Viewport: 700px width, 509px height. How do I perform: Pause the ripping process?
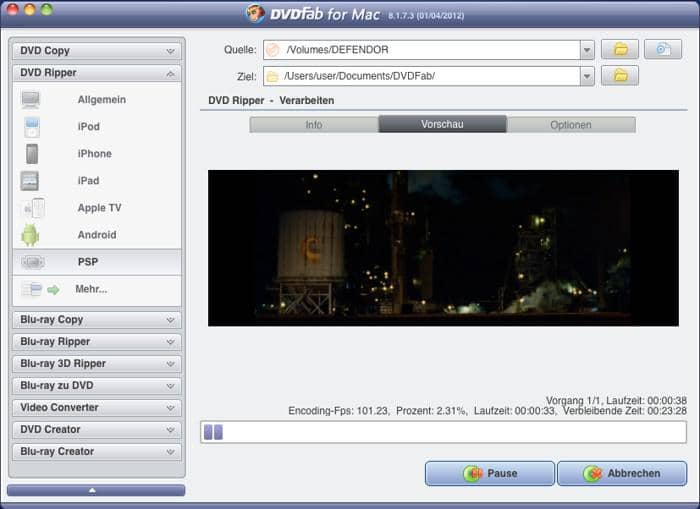(490, 473)
